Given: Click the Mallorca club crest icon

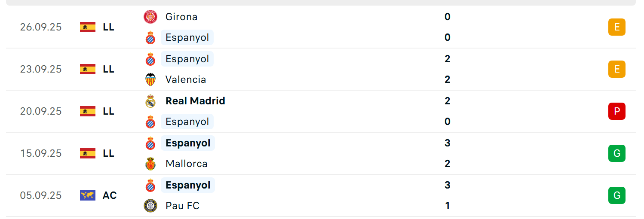Looking at the screenshot, I should [150, 164].
